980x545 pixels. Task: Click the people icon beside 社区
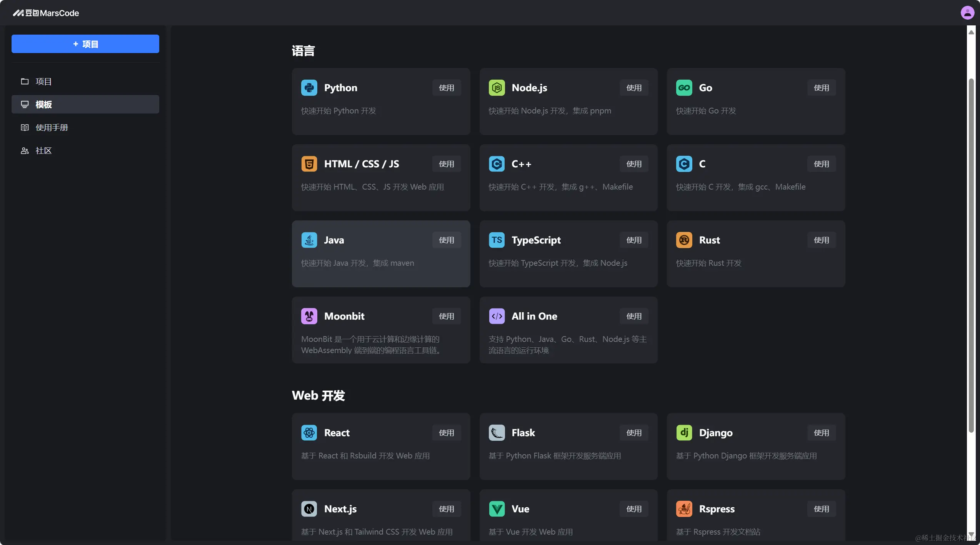(25, 150)
